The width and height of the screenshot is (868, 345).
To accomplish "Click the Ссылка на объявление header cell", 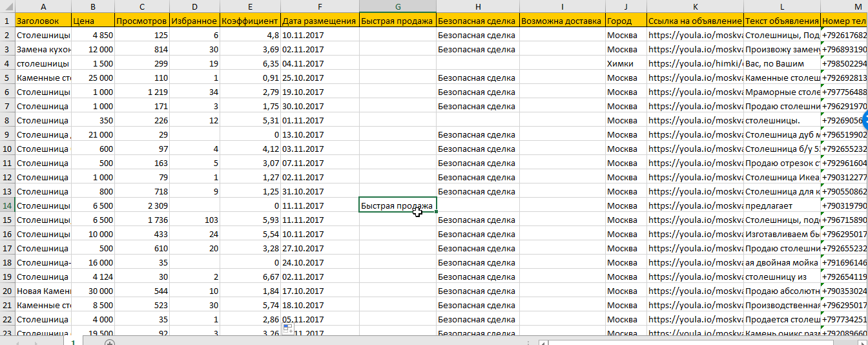I will point(694,21).
